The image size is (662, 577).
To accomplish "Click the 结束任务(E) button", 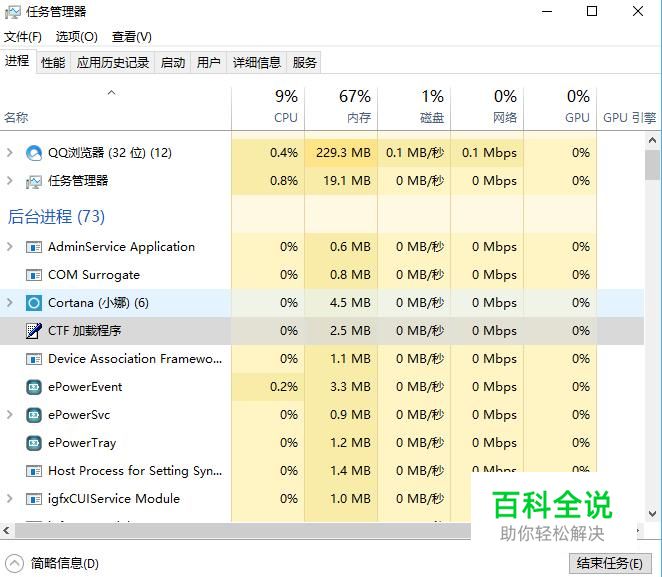I will 610,563.
